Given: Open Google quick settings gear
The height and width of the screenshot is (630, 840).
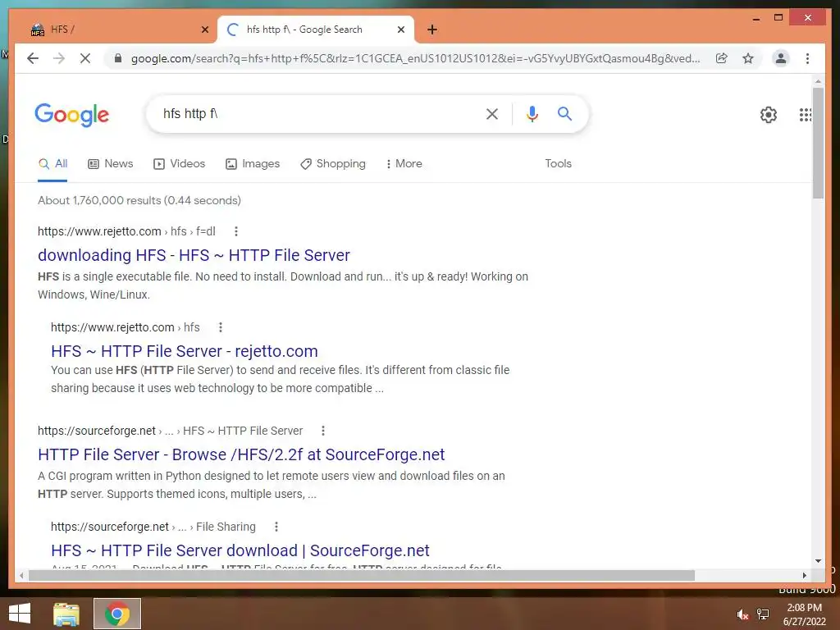Looking at the screenshot, I should (x=768, y=114).
